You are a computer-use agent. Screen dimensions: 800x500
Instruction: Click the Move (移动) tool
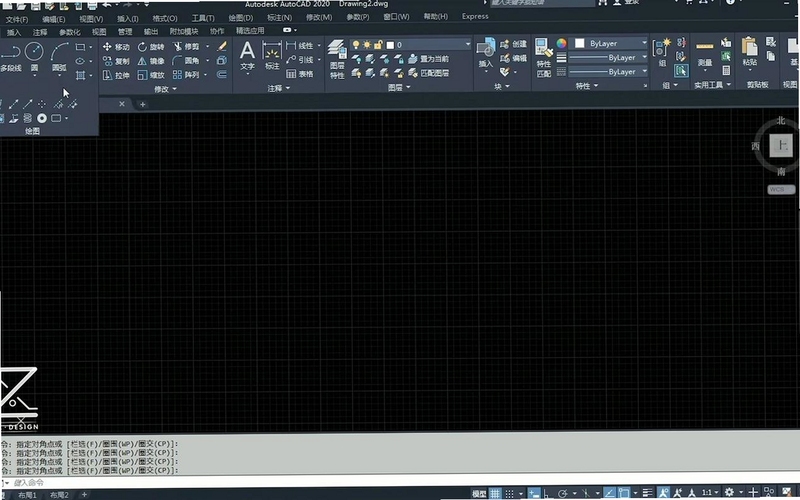(116, 47)
